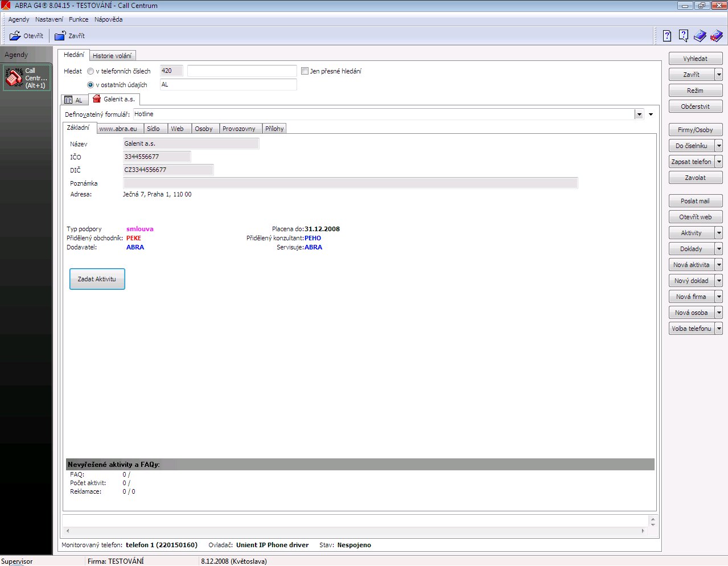Click the 'Supervisor' status bar entry

[17, 561]
